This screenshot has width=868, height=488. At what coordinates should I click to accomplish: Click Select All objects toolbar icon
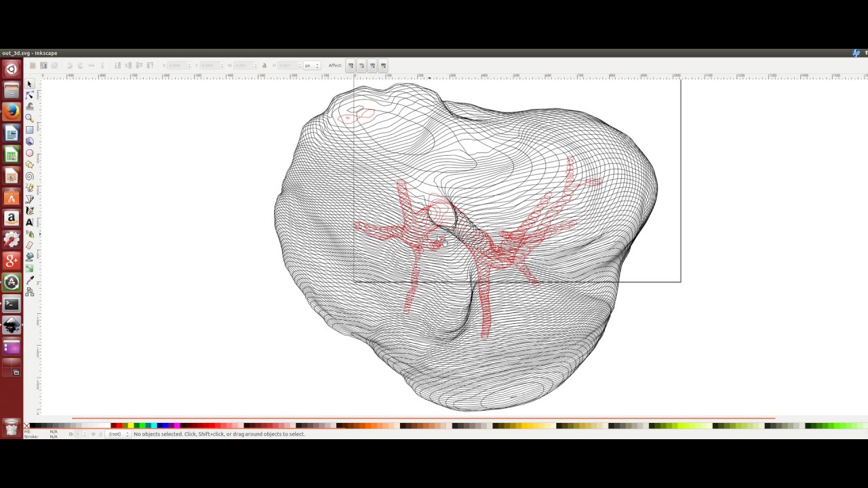(x=33, y=66)
